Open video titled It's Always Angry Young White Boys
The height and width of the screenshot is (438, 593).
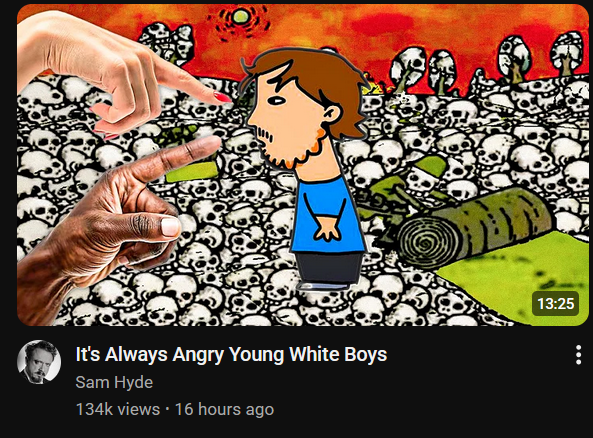(x=231, y=354)
